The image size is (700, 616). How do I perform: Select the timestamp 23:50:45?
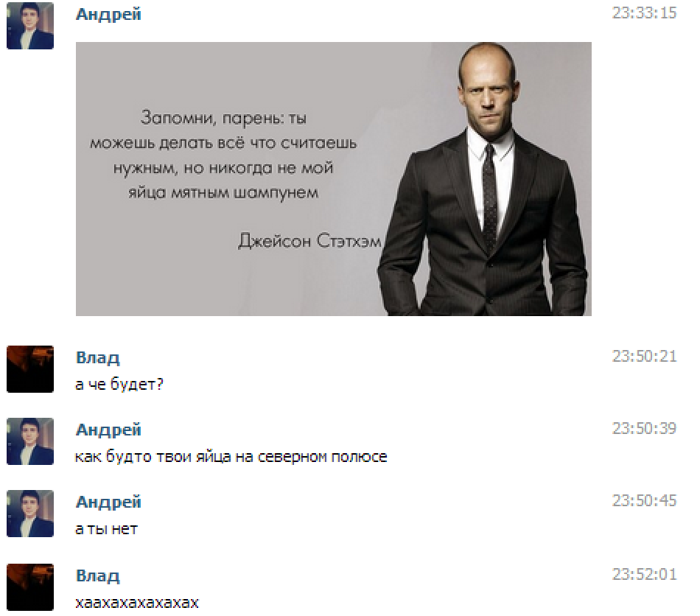point(644,501)
